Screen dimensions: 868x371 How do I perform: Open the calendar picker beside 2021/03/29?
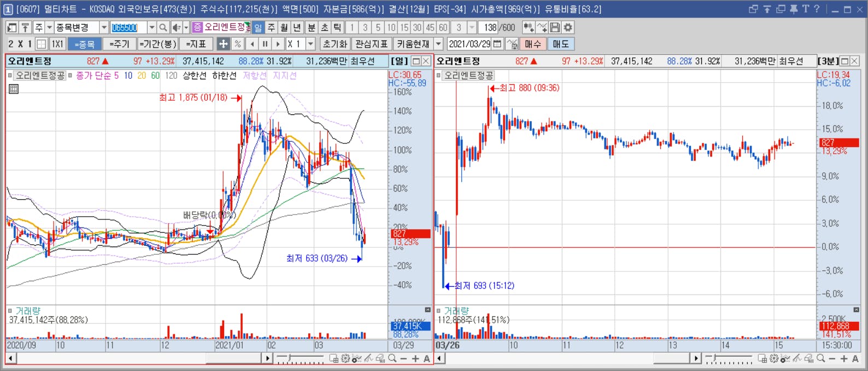497,44
